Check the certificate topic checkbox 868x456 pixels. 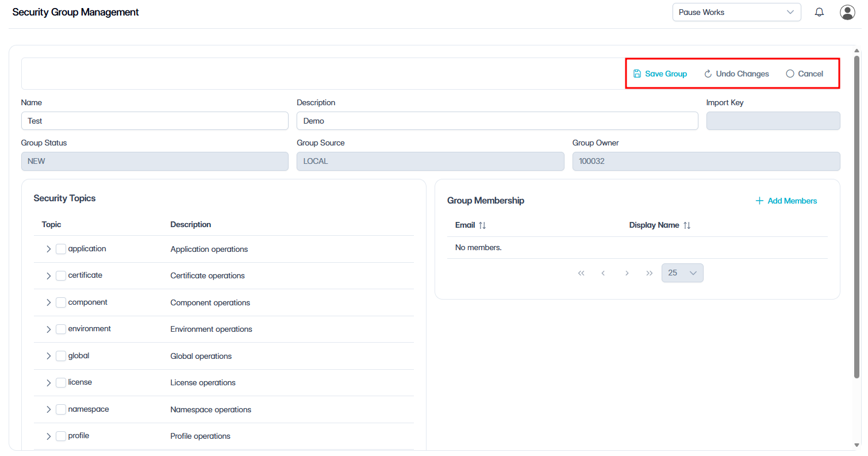point(61,275)
